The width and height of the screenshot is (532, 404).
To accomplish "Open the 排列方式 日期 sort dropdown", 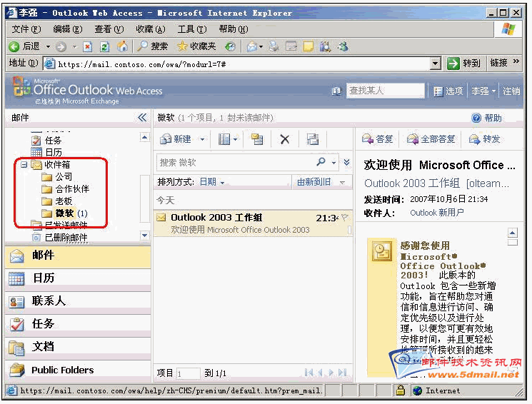I will (211, 182).
